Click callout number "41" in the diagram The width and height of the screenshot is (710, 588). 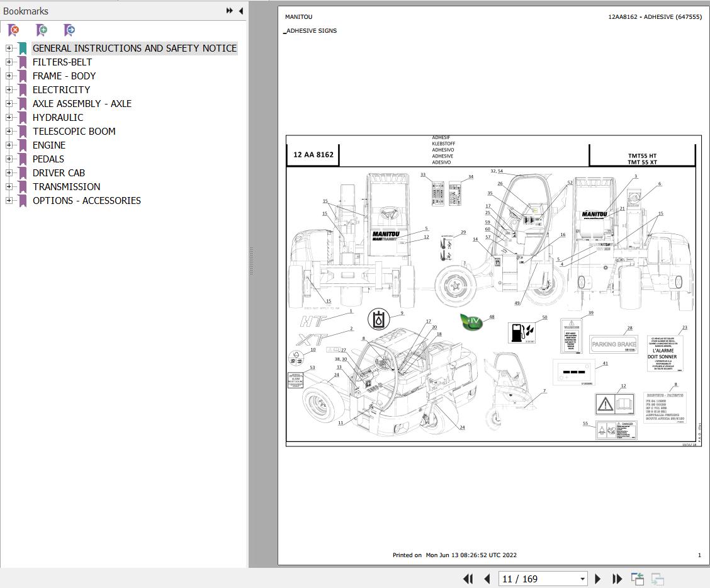coord(606,363)
